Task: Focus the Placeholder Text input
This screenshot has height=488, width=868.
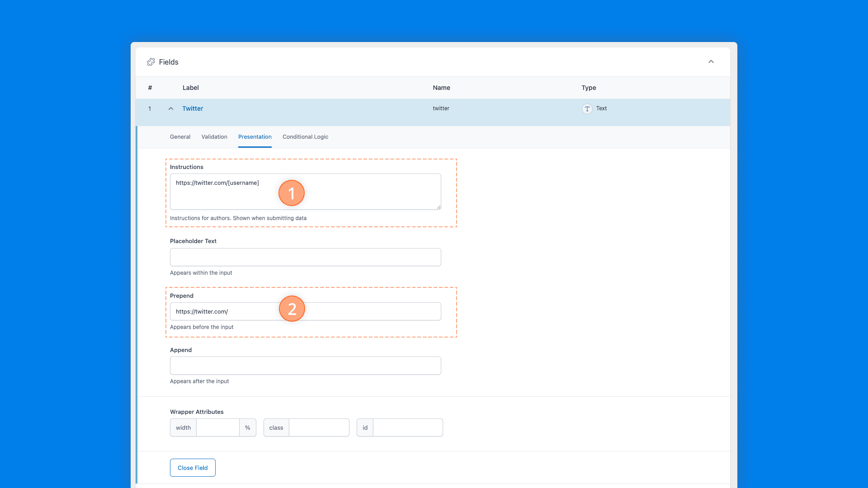Action: click(305, 257)
